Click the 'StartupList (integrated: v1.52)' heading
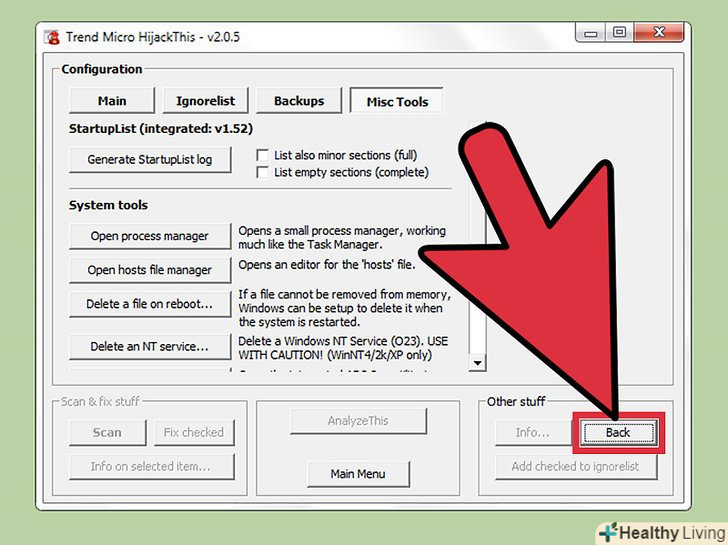Image resolution: width=728 pixels, height=545 pixels. coord(161,129)
